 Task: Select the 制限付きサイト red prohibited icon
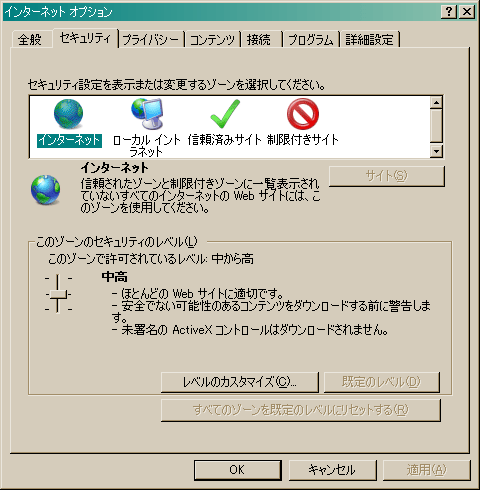[x=303, y=114]
